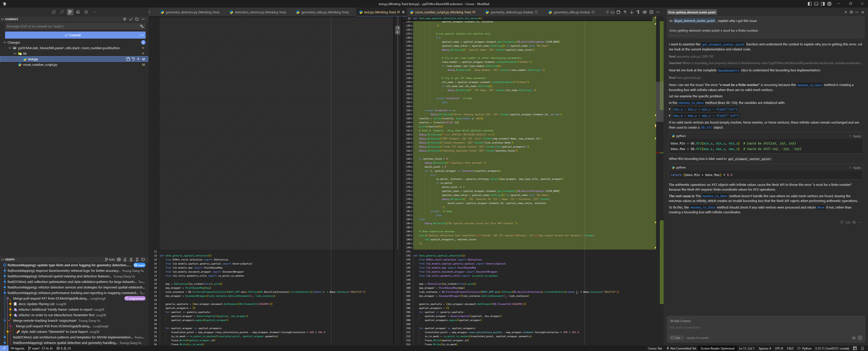Toggle whitespace paragraph icon in diff toolbar
The width and height of the screenshot is (868, 351).
[x=638, y=12]
